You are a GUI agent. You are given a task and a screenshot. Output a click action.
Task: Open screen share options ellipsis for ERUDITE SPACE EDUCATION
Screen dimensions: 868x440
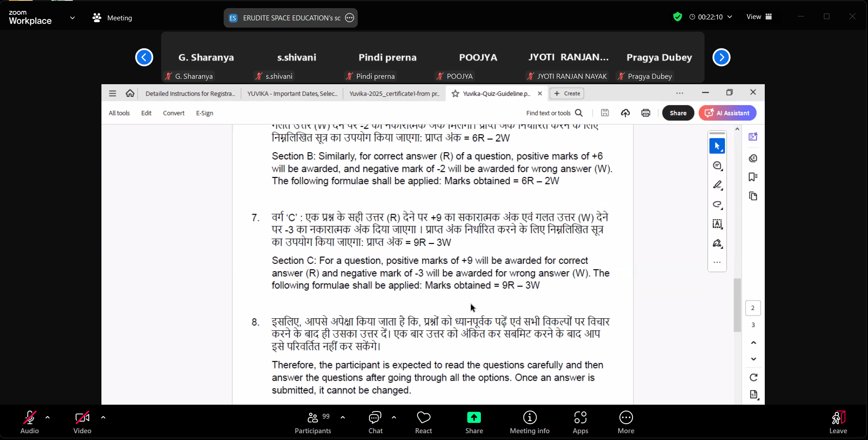pos(350,18)
